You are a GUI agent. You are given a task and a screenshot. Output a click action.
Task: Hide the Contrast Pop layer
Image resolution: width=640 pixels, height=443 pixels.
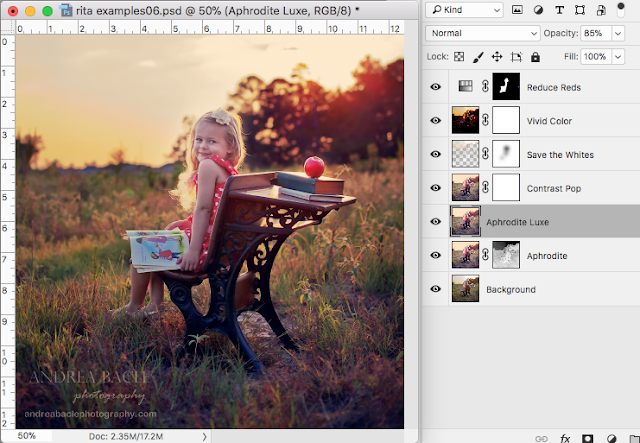pyautogui.click(x=436, y=188)
